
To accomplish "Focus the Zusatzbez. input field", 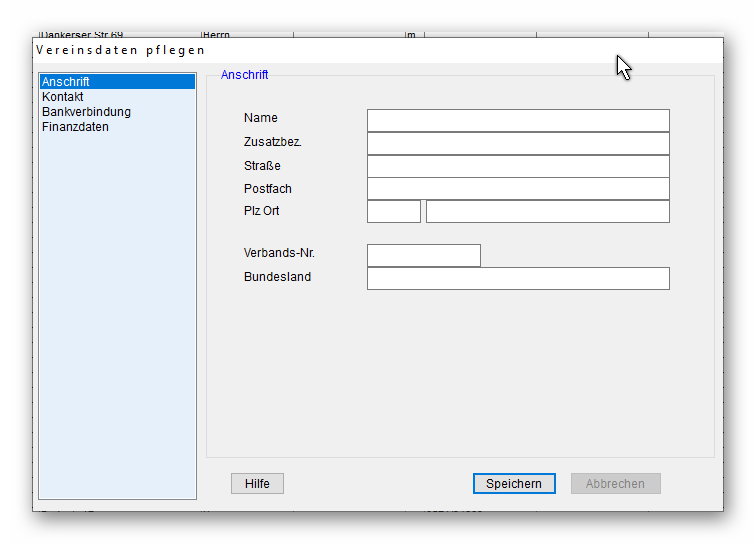I will [517, 143].
